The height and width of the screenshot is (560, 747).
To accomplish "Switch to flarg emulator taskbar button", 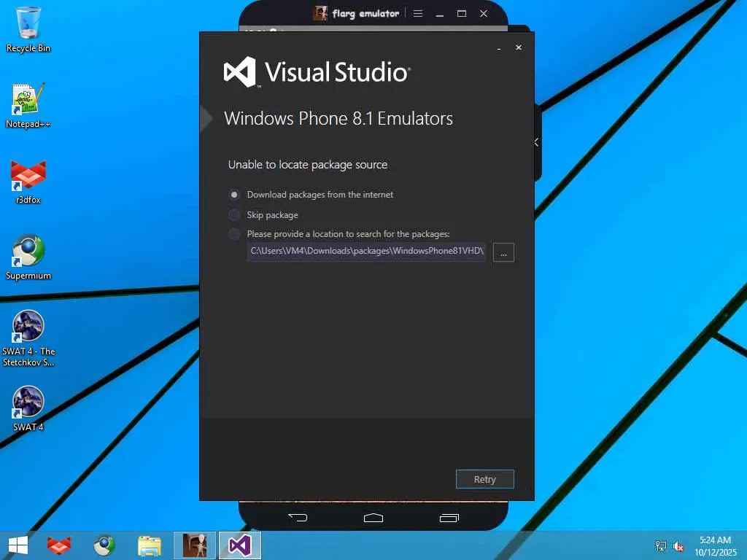I will 194,545.
